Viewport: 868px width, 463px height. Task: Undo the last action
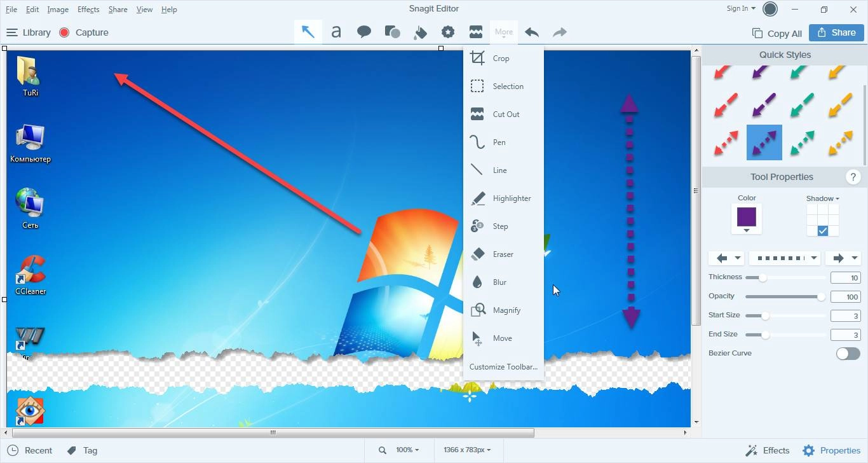click(x=532, y=32)
